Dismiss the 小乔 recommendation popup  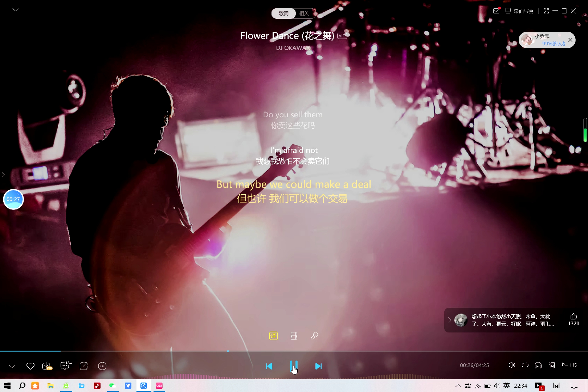(x=571, y=40)
